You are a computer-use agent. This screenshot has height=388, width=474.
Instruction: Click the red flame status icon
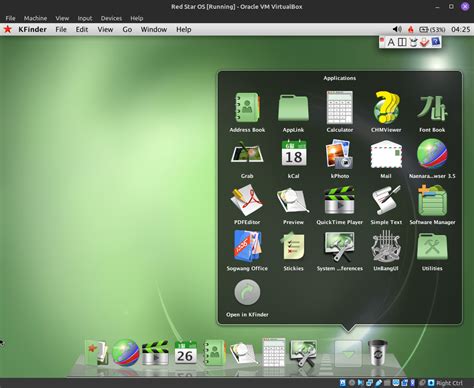[x=411, y=29]
